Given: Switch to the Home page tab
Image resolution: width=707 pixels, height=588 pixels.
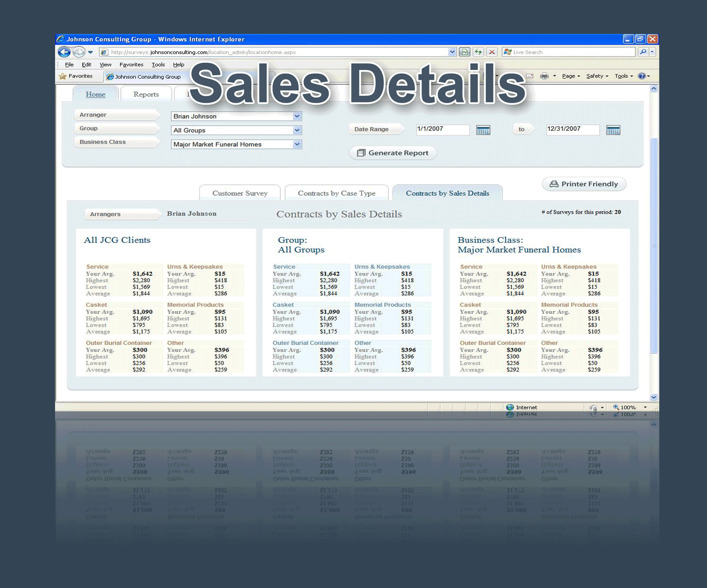Looking at the screenshot, I should click(x=95, y=94).
